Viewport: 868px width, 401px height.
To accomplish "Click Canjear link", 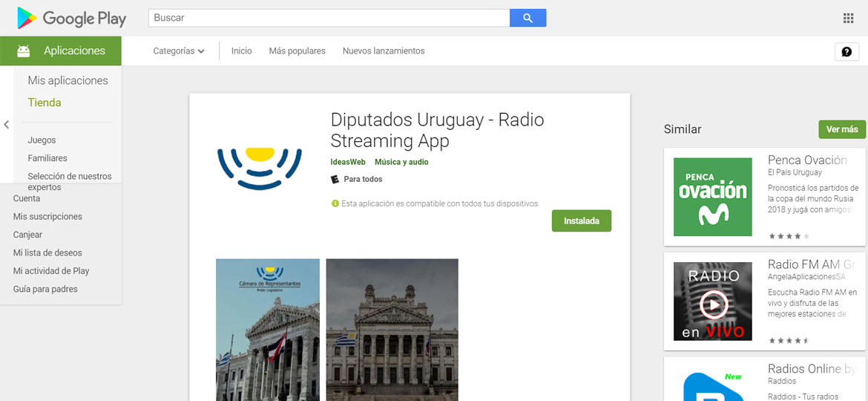I will click(27, 235).
